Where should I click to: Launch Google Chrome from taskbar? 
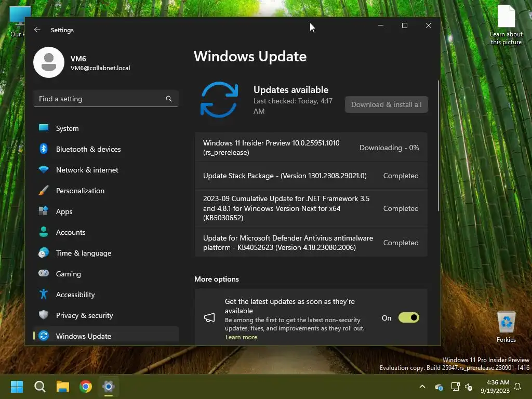click(x=86, y=387)
